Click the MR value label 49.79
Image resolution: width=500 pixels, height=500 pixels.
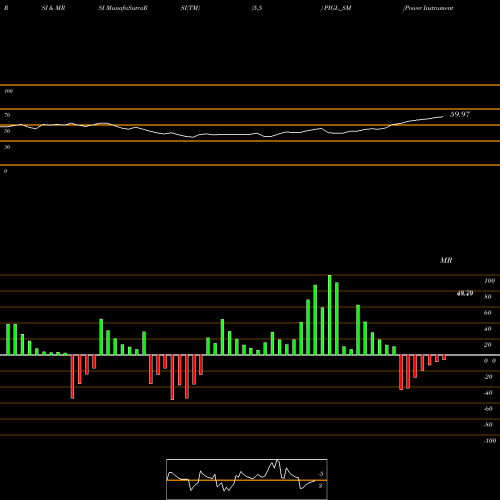pos(465,293)
